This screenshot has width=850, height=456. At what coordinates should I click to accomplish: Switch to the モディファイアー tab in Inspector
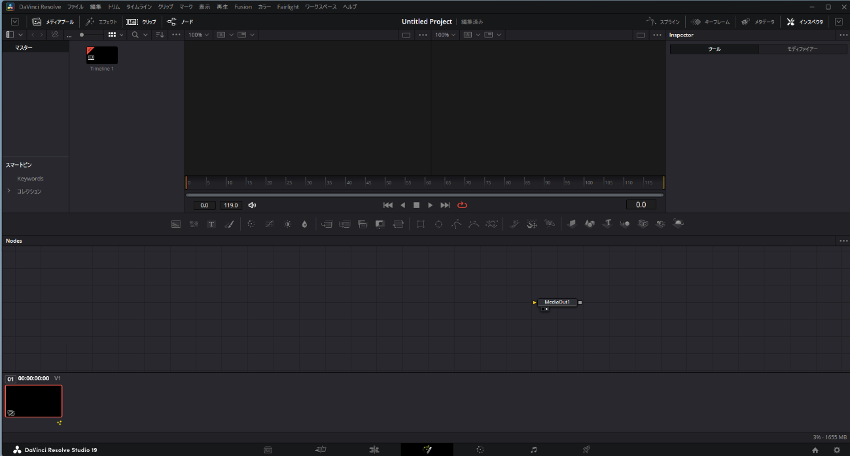pos(802,48)
